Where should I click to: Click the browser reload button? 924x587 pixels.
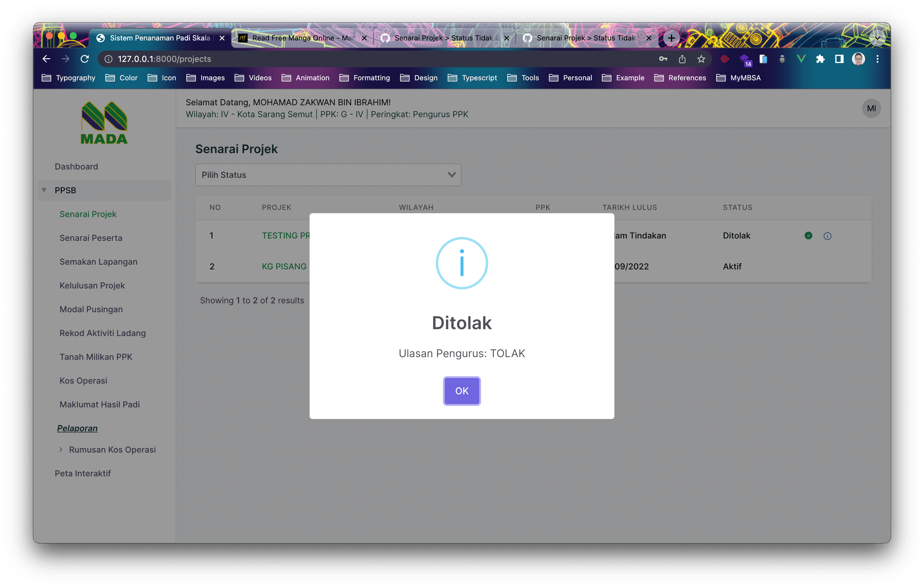pos(85,59)
